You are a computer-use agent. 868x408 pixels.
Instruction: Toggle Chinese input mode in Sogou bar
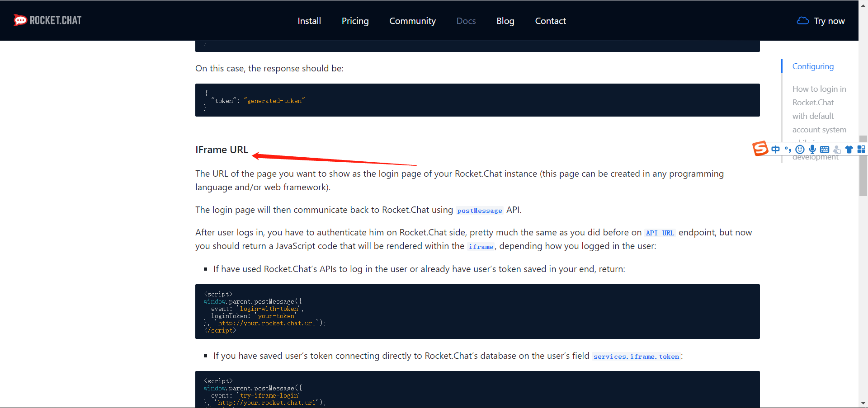776,149
